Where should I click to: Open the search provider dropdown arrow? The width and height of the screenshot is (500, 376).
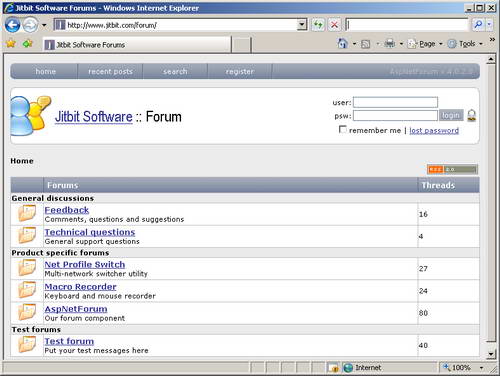(489, 24)
